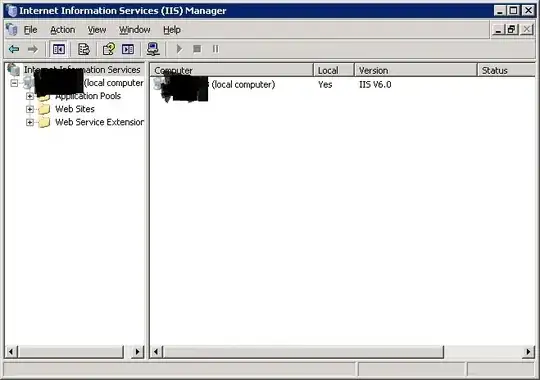Image resolution: width=540 pixels, height=380 pixels.
Task: Select the Web Sites tree label
Action: coord(75,109)
